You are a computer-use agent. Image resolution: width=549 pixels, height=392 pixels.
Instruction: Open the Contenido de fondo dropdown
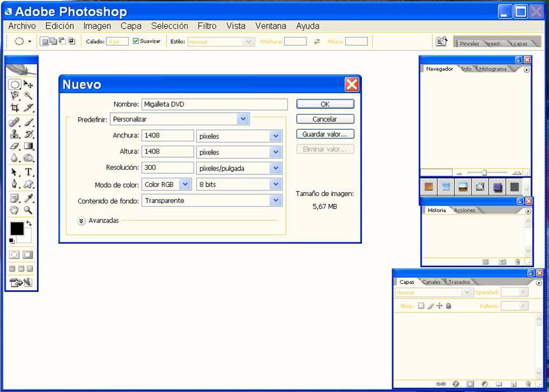tap(276, 200)
